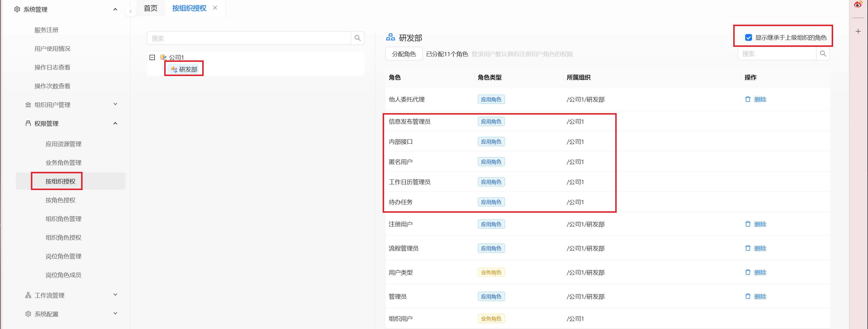The height and width of the screenshot is (329, 868).
Task: Click the 角色类型 column header
Action: 490,77
